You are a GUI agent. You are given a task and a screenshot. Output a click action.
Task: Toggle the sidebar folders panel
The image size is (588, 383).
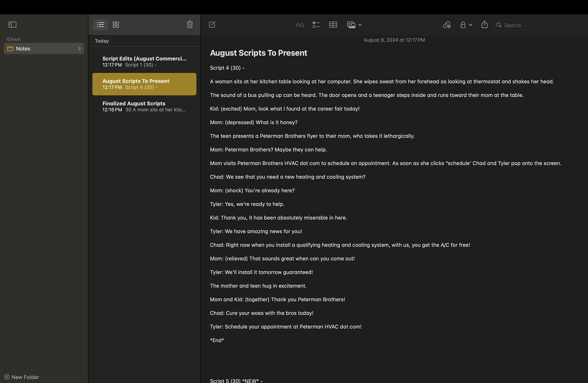(12, 25)
